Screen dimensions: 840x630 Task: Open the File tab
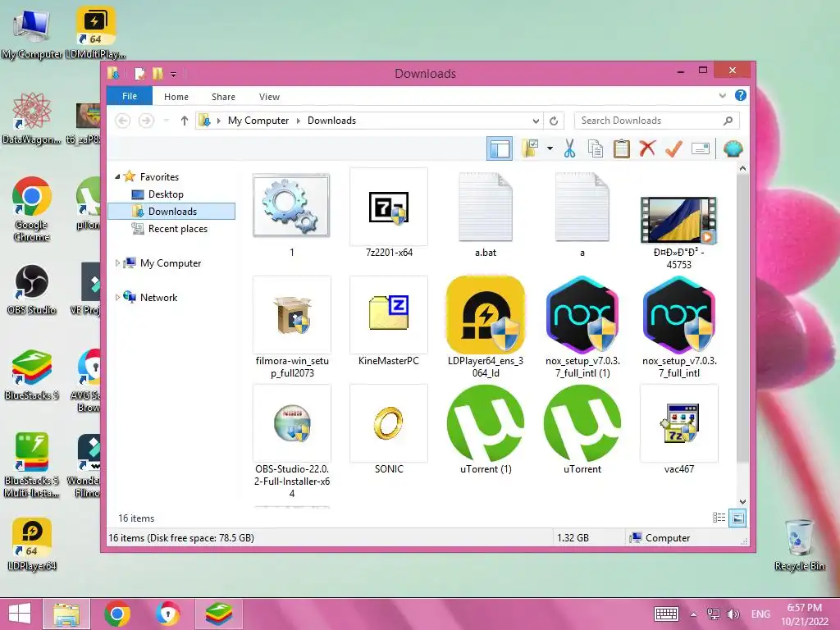(x=130, y=97)
